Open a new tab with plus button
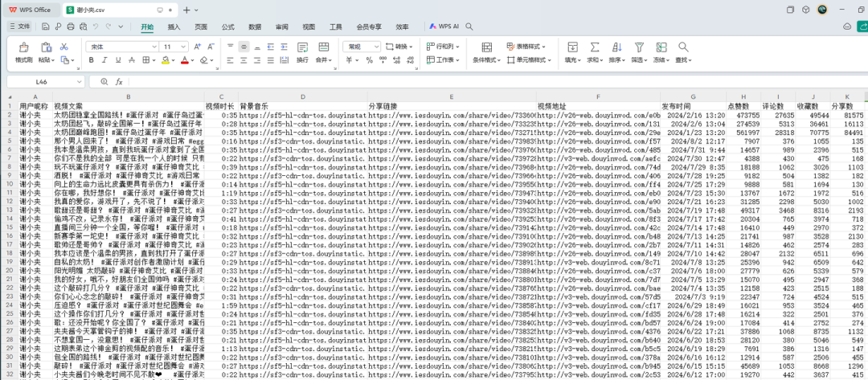This screenshot has width=868, height=380. (x=186, y=10)
